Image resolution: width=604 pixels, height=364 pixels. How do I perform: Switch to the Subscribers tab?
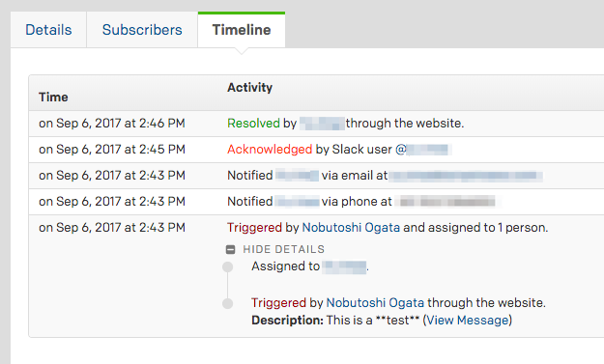pos(142,30)
